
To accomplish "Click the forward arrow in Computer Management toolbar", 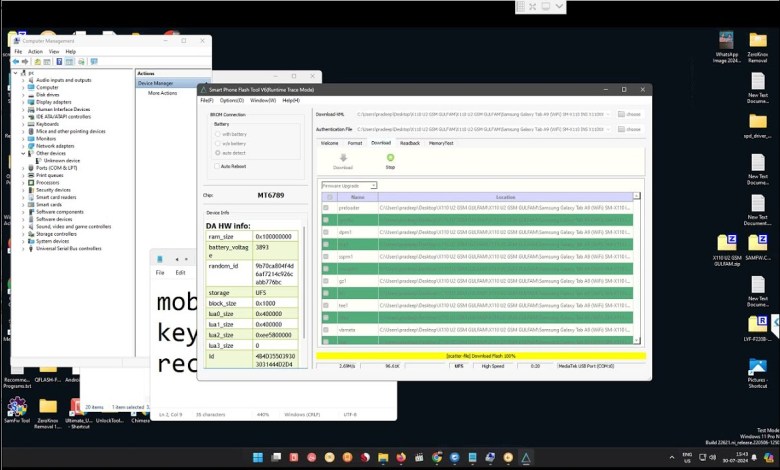I will (25, 62).
